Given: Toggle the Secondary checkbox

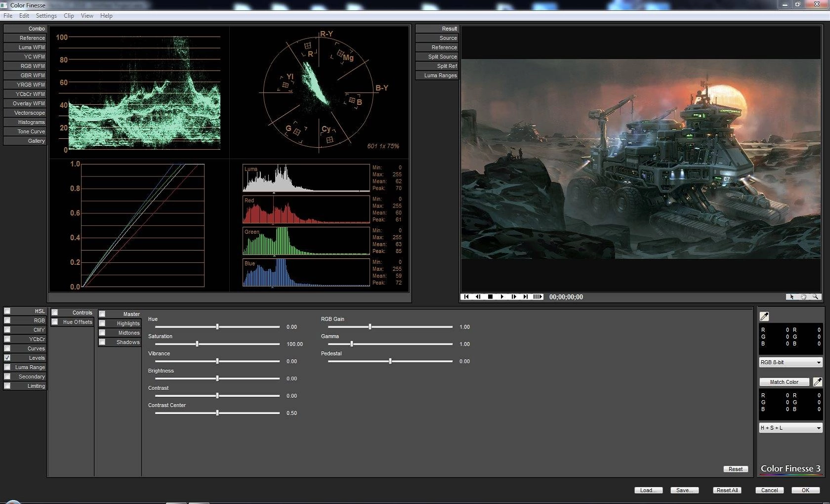Looking at the screenshot, I should [x=7, y=377].
